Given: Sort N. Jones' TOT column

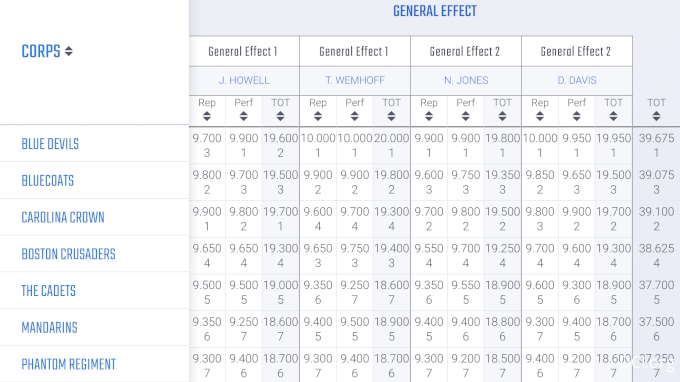Looking at the screenshot, I should pos(503,116).
